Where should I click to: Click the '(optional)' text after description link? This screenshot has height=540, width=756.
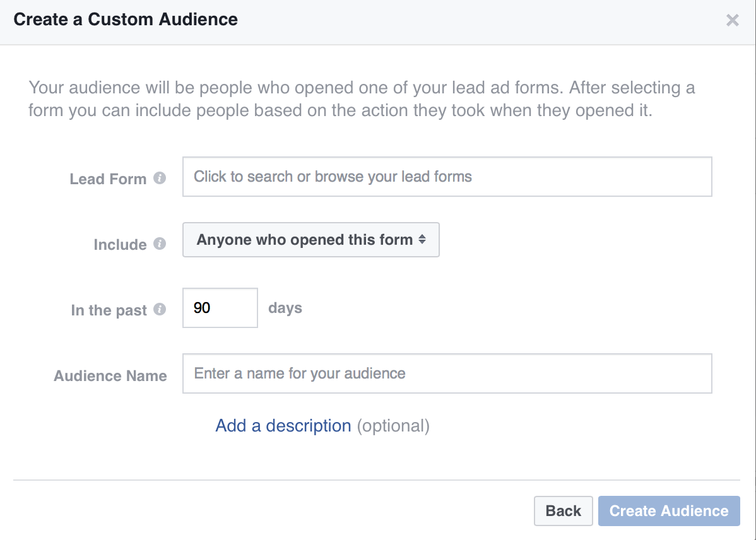click(393, 426)
